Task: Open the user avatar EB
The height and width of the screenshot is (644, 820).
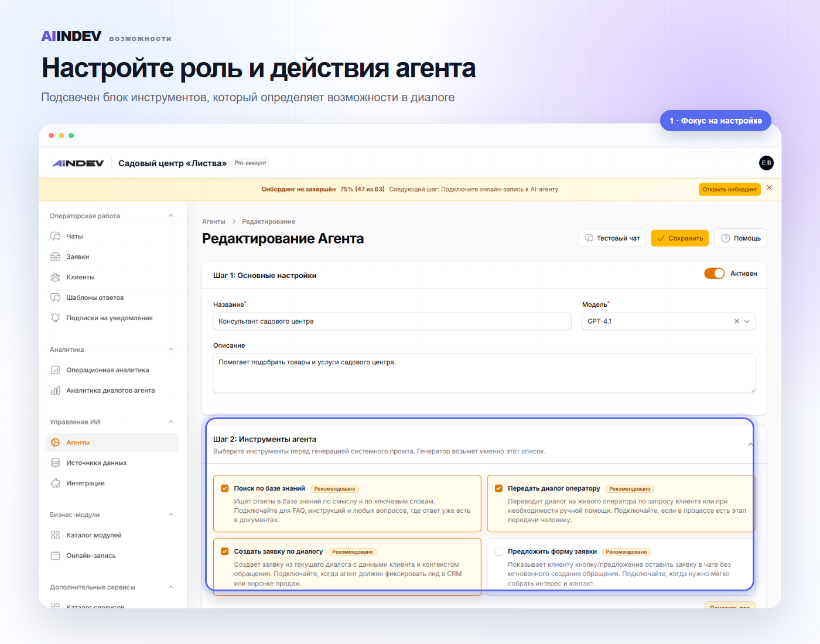Action: pyautogui.click(x=766, y=163)
